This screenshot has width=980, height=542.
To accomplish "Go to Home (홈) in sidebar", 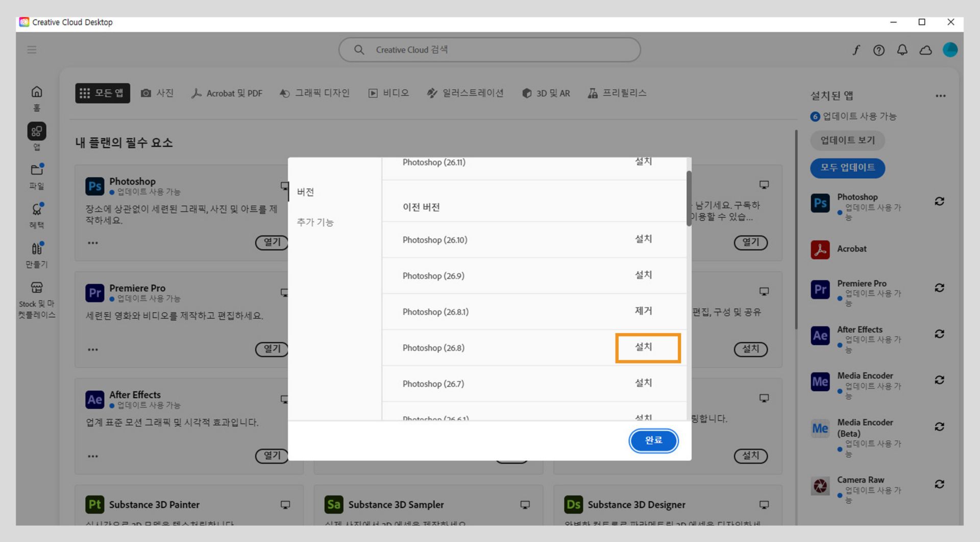I will pos(37,98).
